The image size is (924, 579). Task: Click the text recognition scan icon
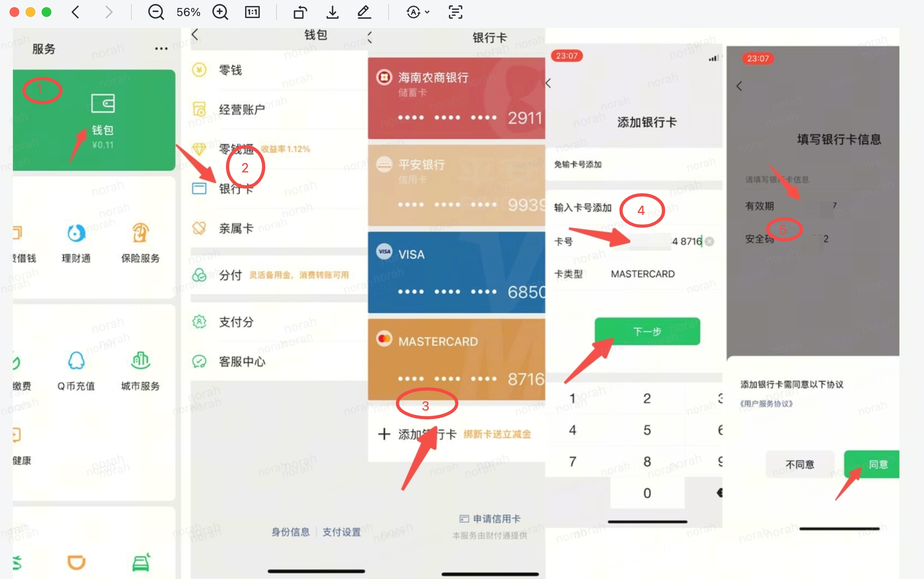tap(455, 12)
